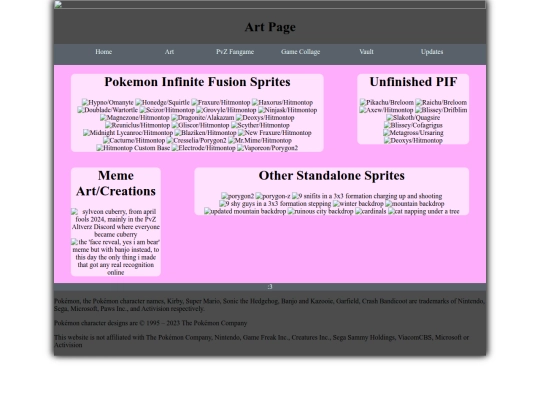The image size is (540, 405).
Task: View the Midnight Lycanroc/Hitmontop sprite
Action: click(x=128, y=133)
